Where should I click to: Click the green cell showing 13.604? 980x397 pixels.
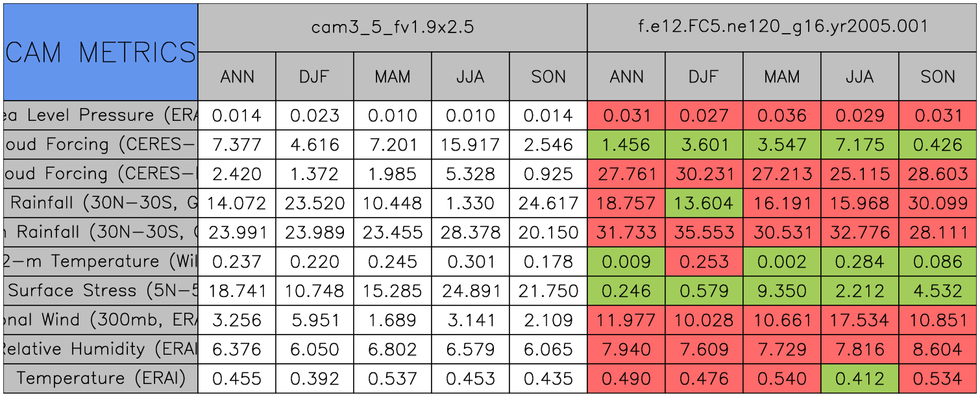pos(704,203)
